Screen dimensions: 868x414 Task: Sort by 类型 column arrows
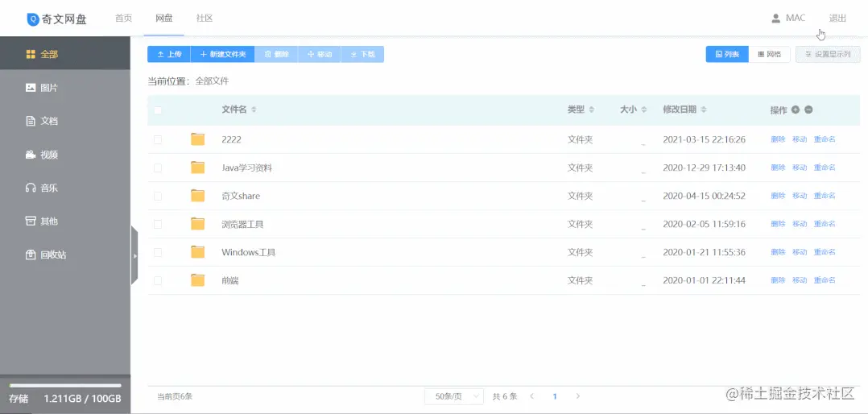(x=592, y=110)
